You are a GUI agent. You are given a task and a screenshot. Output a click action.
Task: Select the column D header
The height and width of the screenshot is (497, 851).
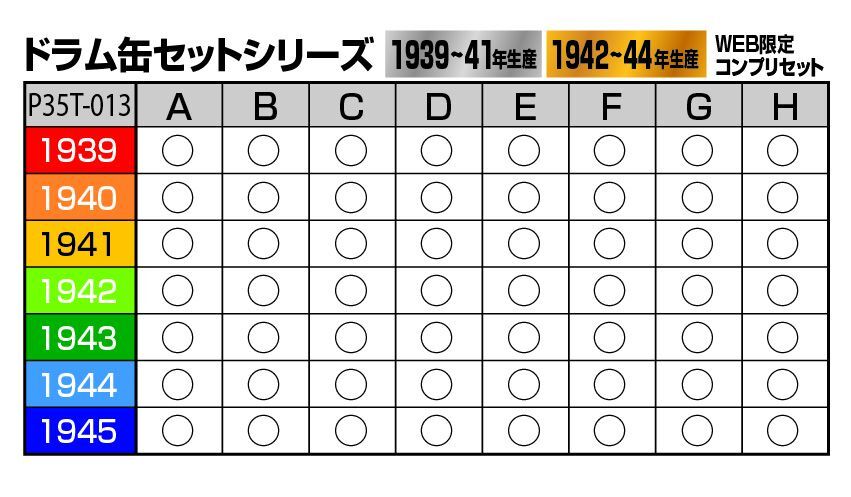(438, 106)
